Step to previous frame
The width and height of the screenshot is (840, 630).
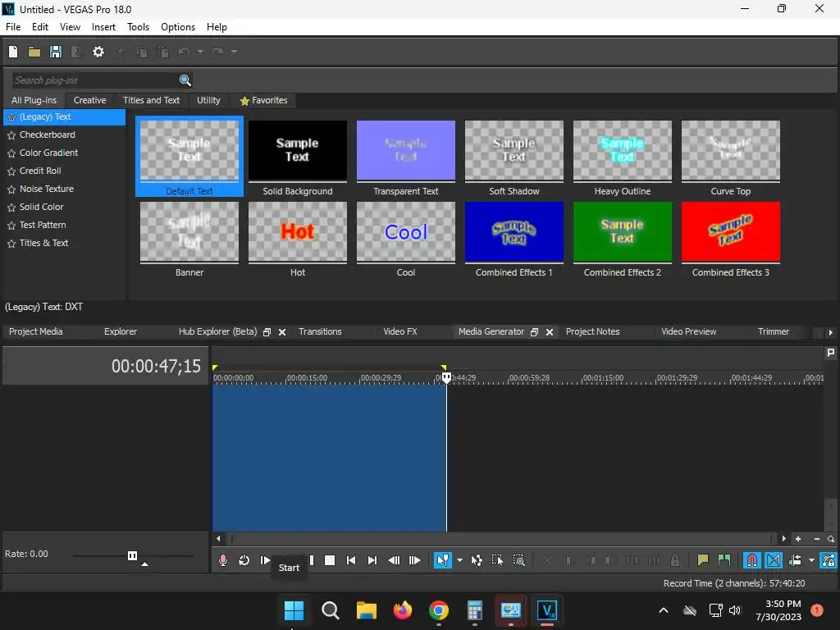[394, 560]
